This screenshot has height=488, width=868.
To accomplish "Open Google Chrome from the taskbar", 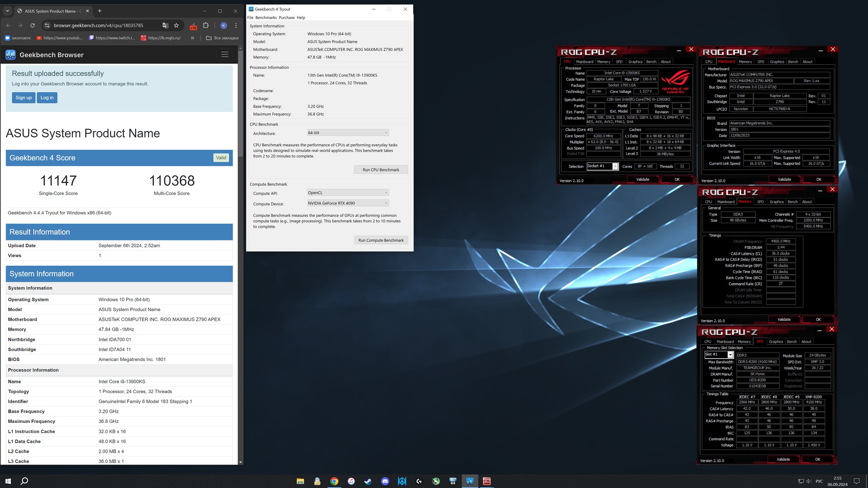I will click(x=334, y=481).
